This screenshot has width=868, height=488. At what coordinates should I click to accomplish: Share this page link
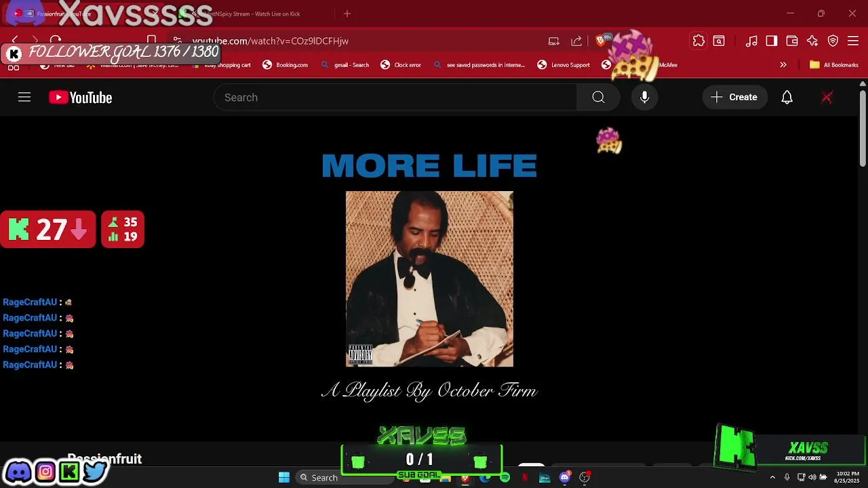pyautogui.click(x=576, y=41)
